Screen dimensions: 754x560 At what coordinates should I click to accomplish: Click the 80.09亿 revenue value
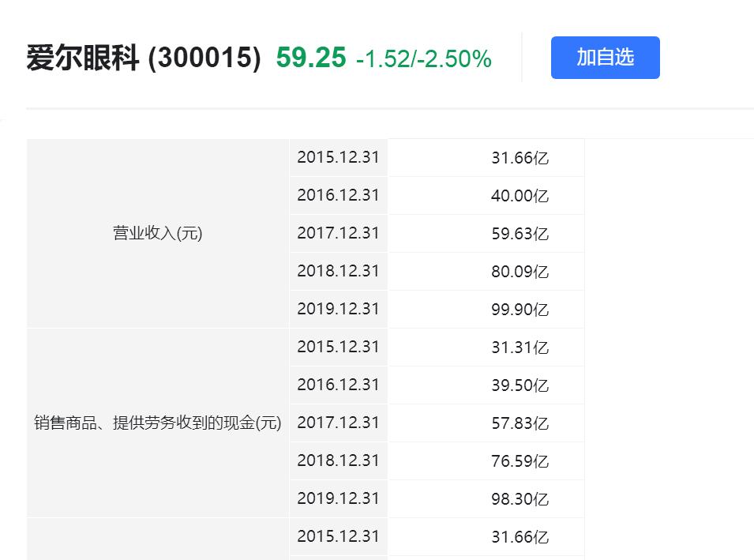(520, 271)
